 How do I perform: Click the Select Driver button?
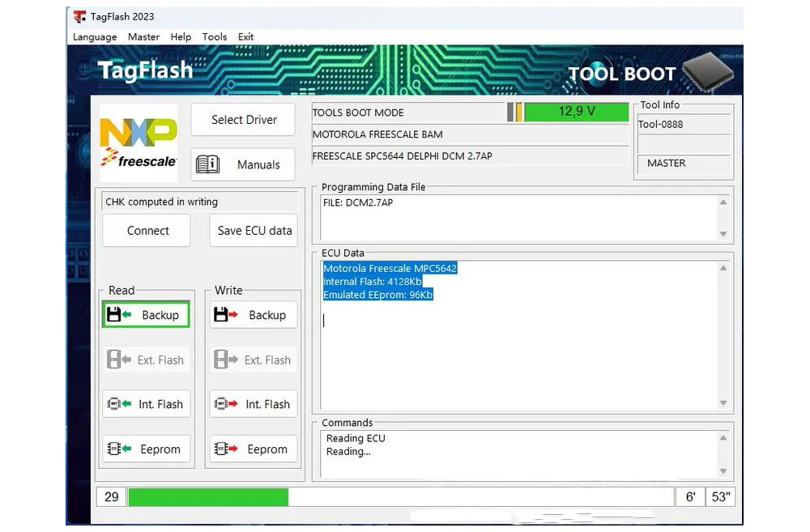242,119
